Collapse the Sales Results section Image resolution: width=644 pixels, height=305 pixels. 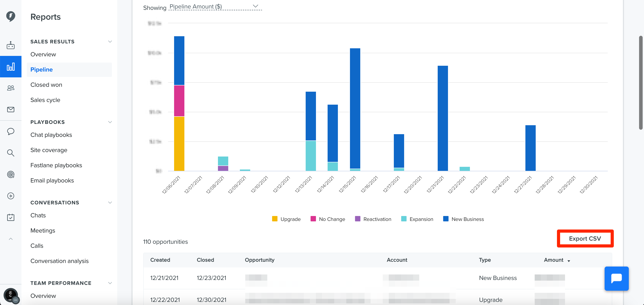(x=110, y=41)
